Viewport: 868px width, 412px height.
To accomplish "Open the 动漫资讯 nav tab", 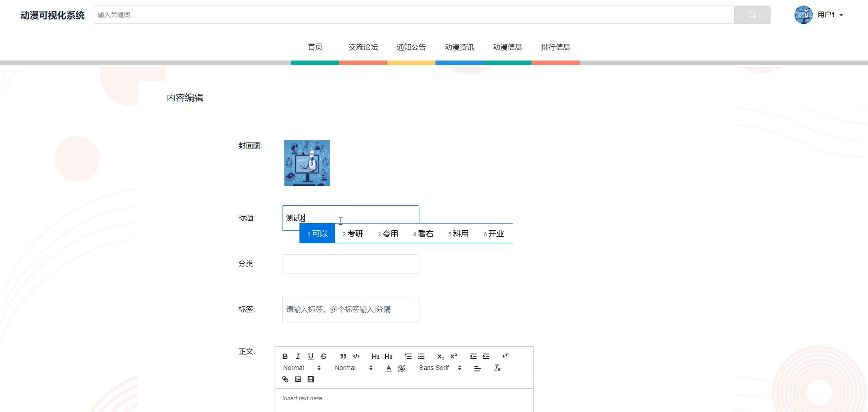I will pos(459,47).
